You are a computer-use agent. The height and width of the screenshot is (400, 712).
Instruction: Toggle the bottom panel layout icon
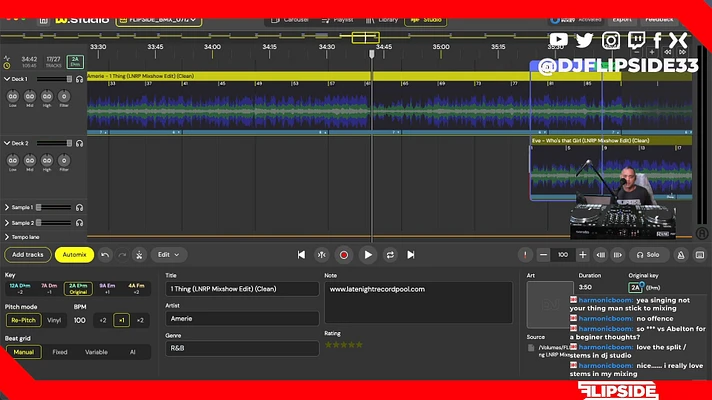tap(700, 255)
